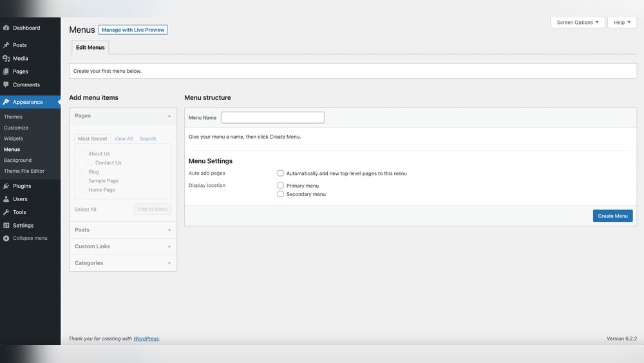Collapse the Pages accordion arrow
644x363 pixels.
pyautogui.click(x=169, y=116)
